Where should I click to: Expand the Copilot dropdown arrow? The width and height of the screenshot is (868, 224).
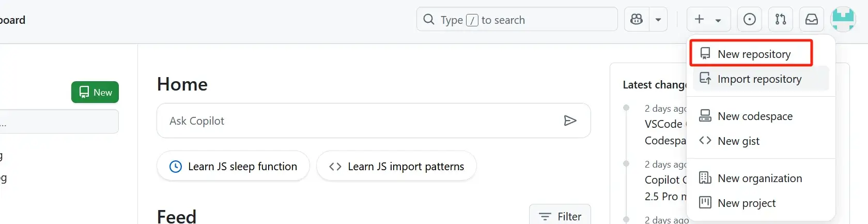658,20
